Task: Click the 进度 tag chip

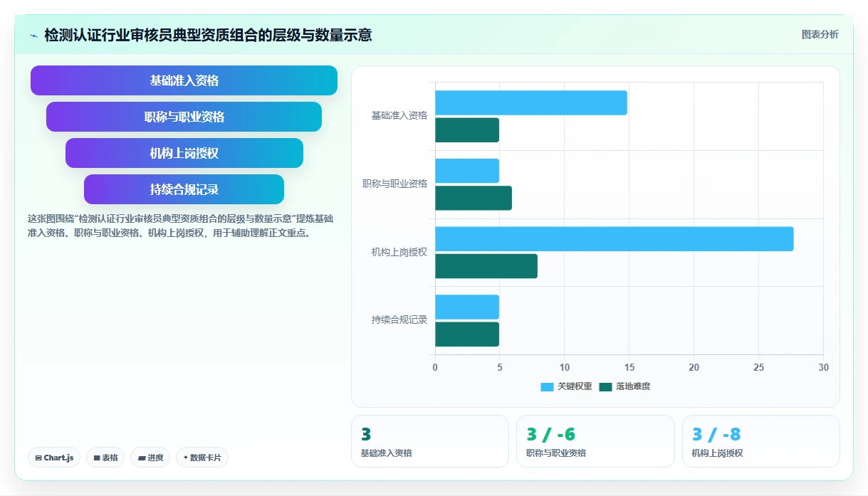Action: pos(150,458)
